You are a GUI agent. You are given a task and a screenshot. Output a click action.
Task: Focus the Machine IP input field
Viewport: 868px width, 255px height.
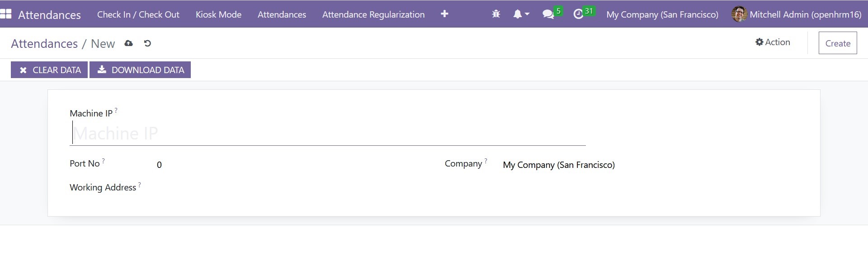(327, 134)
